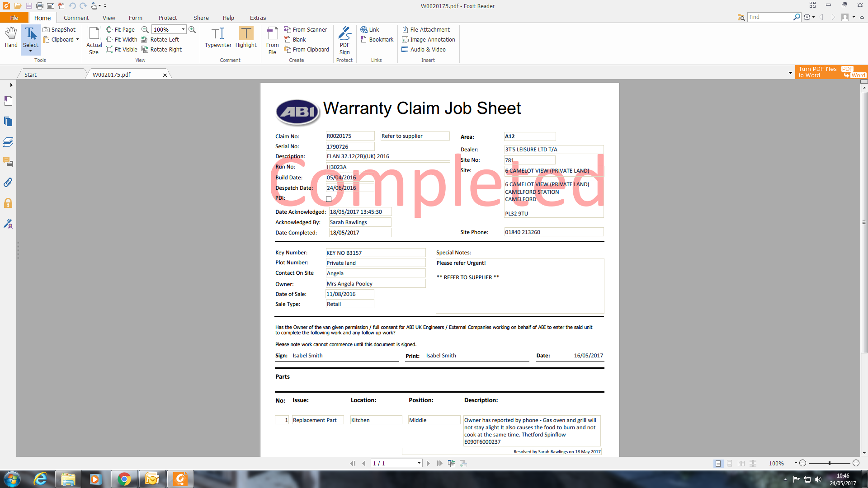Expand the Clipboard dropdown arrow

[x=77, y=39]
